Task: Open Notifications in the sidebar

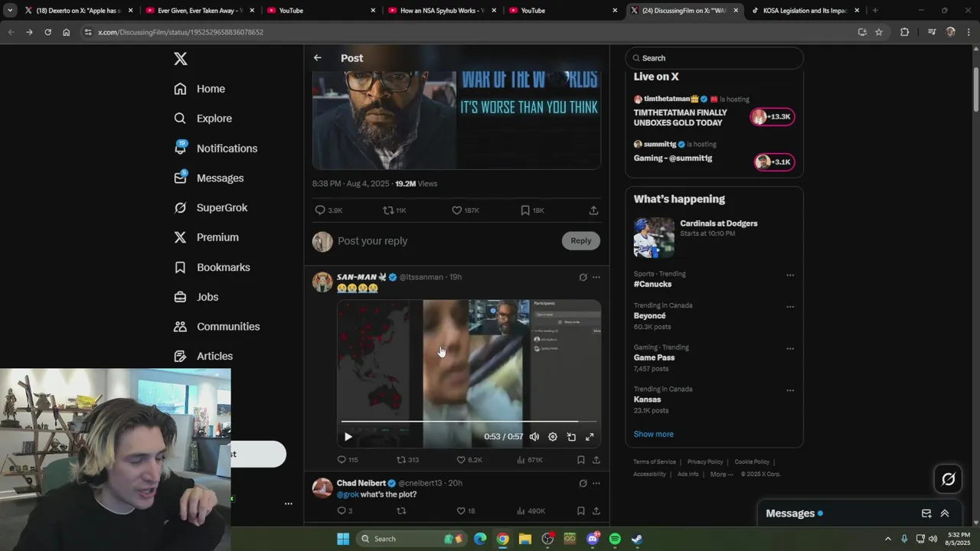Action: coord(215,148)
